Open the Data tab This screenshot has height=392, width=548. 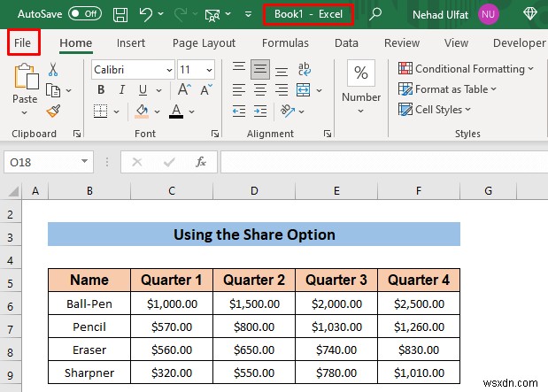point(346,43)
